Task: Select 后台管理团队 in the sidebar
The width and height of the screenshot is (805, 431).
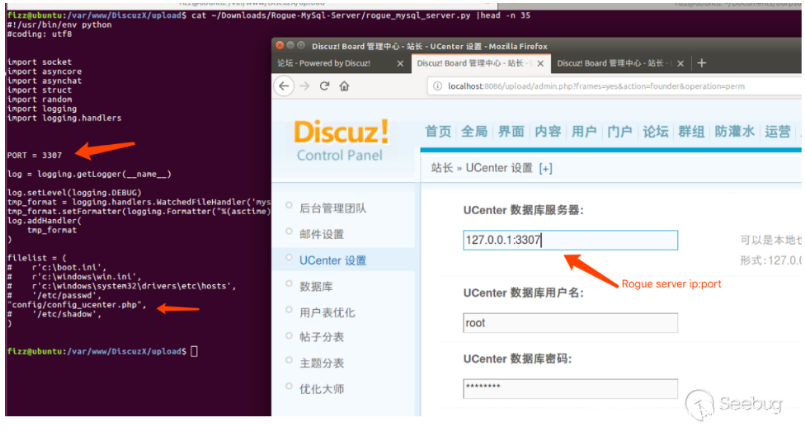Action: pyautogui.click(x=332, y=209)
